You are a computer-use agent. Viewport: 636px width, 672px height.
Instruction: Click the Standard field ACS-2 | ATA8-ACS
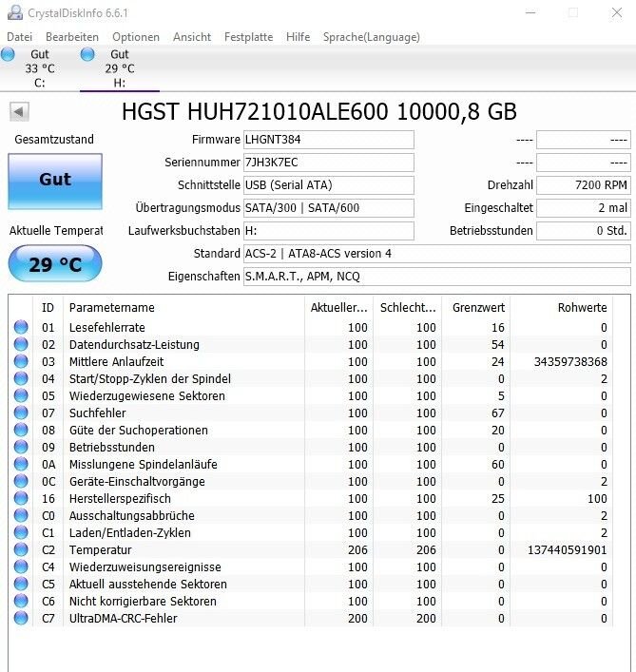tap(437, 254)
